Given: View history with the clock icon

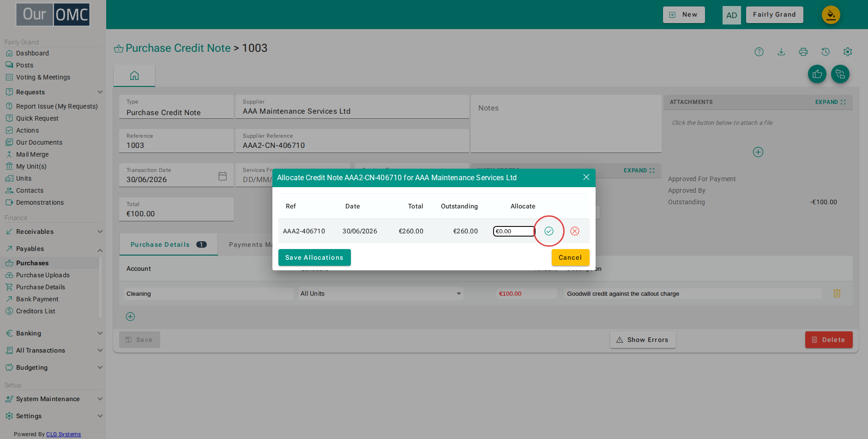Looking at the screenshot, I should point(826,52).
